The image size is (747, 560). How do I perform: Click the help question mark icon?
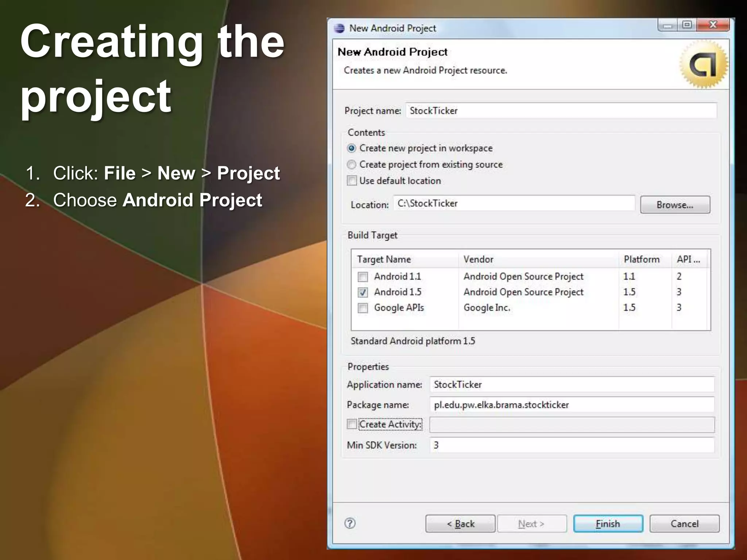pyautogui.click(x=350, y=523)
